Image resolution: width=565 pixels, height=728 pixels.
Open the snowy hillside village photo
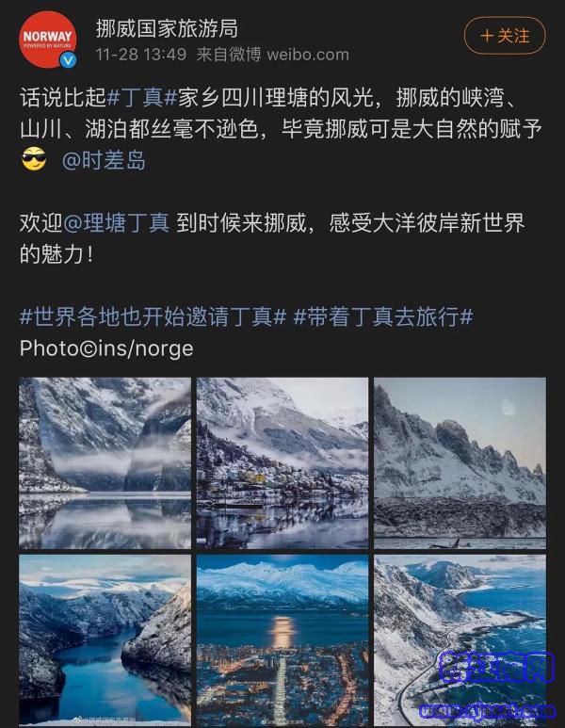click(282, 463)
